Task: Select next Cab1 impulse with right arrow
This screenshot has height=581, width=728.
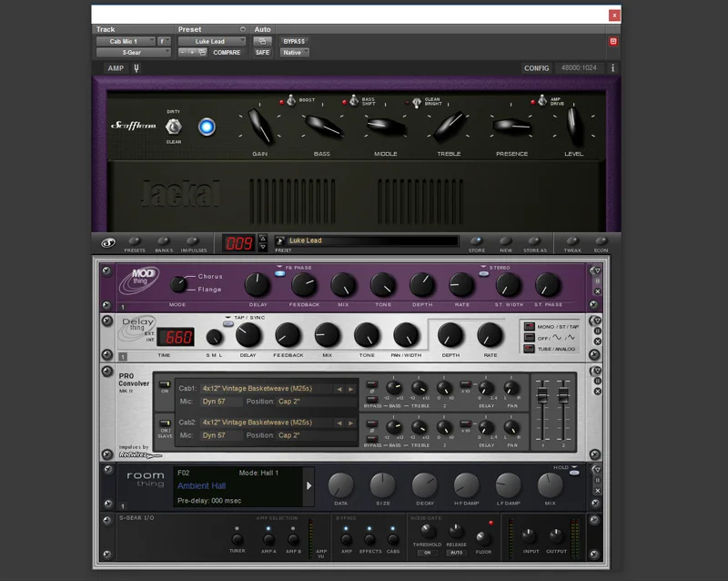Action: click(351, 389)
